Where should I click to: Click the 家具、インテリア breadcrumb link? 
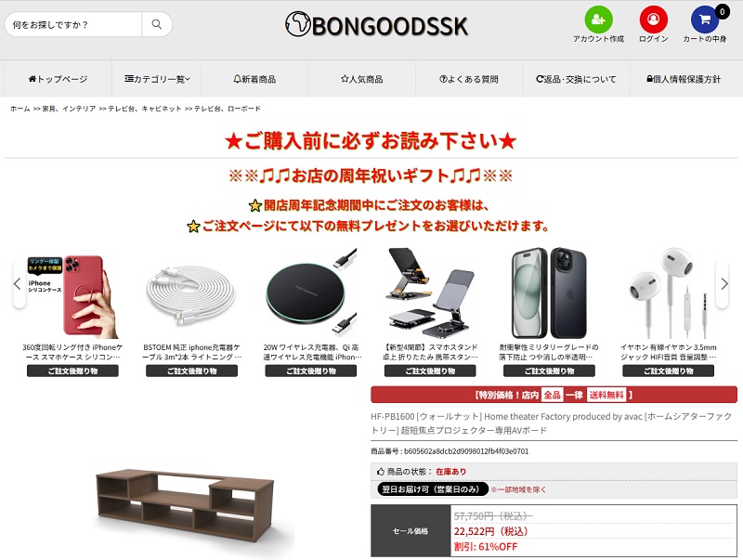coord(69,109)
